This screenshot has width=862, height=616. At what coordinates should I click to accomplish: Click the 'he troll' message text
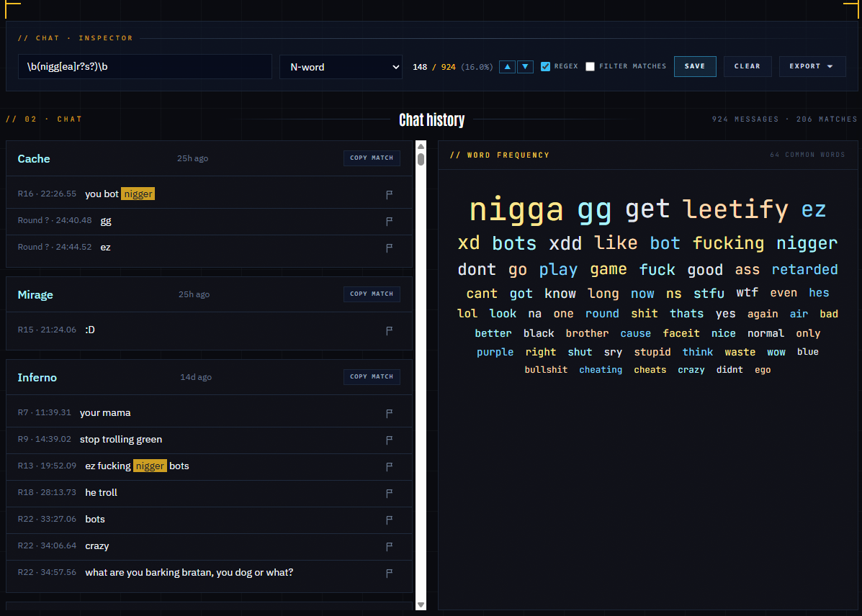(x=101, y=493)
